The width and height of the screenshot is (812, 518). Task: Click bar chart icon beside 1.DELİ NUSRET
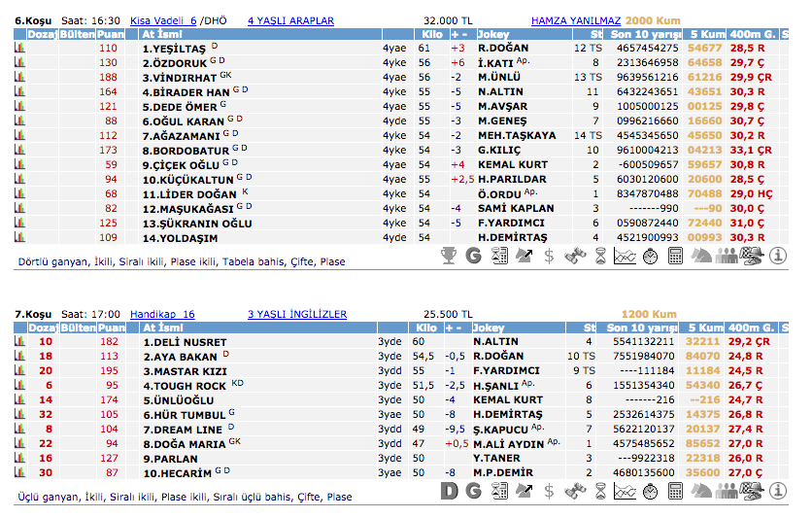(19, 342)
